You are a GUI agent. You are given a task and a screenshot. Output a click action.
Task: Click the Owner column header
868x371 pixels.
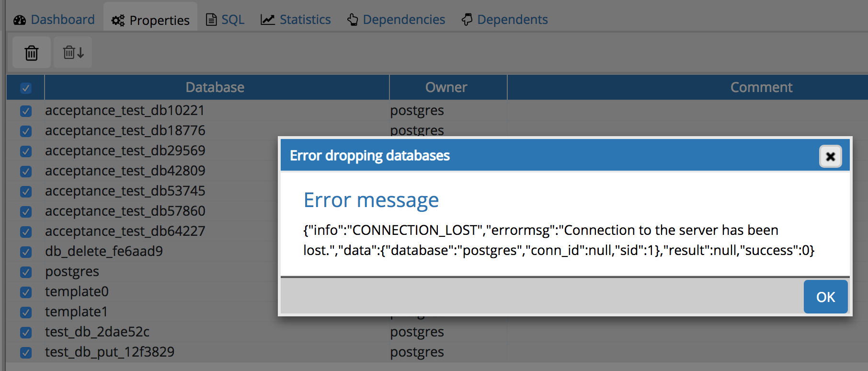pos(446,87)
